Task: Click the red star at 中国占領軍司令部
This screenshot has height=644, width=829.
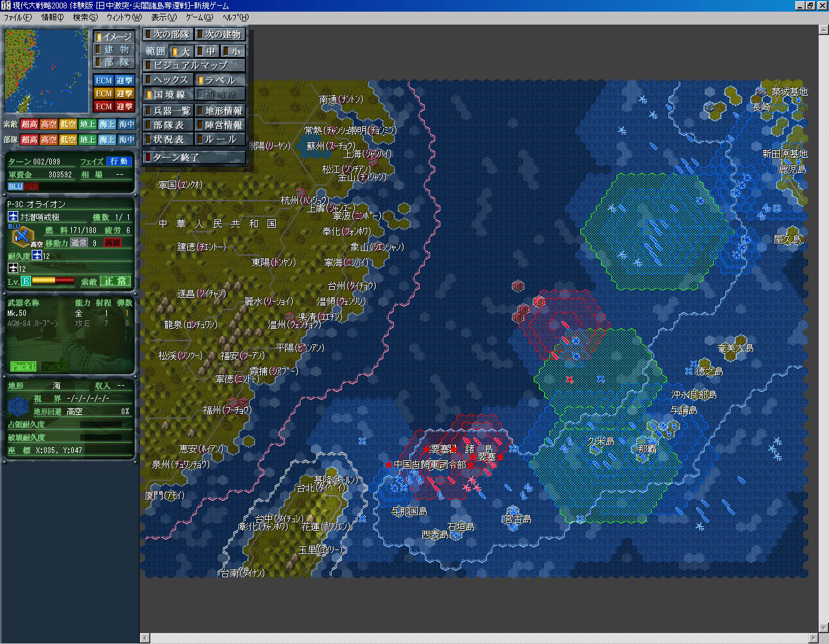Action: [x=389, y=465]
